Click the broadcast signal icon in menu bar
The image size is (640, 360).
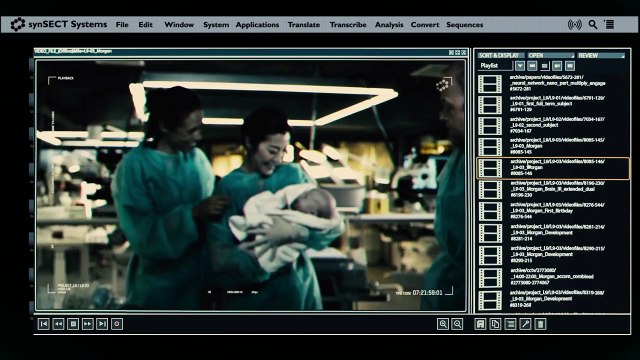tap(574, 24)
